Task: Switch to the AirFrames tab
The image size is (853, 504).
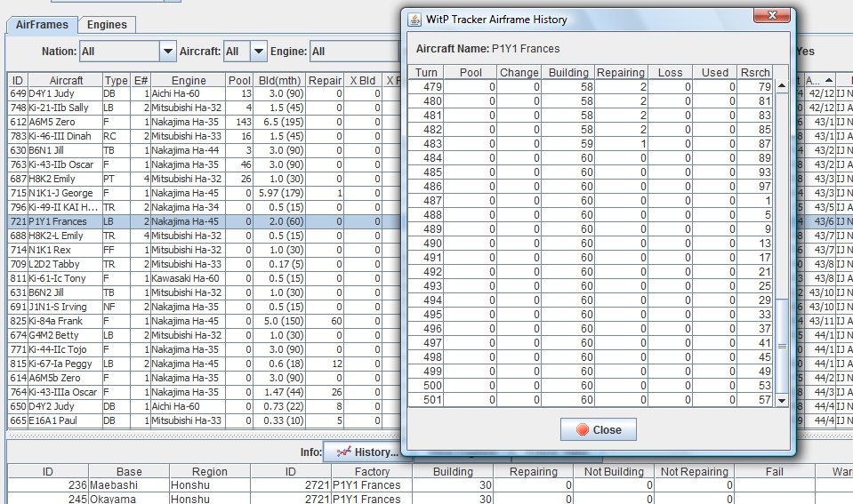Action: click(x=42, y=25)
